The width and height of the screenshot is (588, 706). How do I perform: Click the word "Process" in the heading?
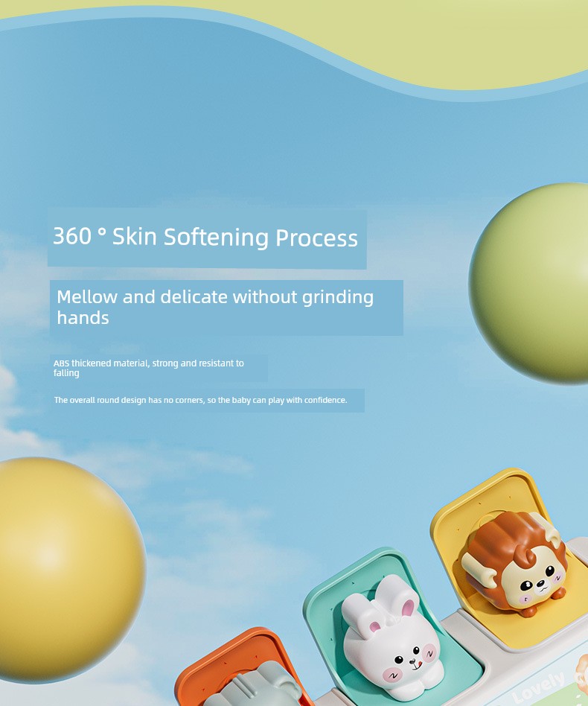[317, 238]
